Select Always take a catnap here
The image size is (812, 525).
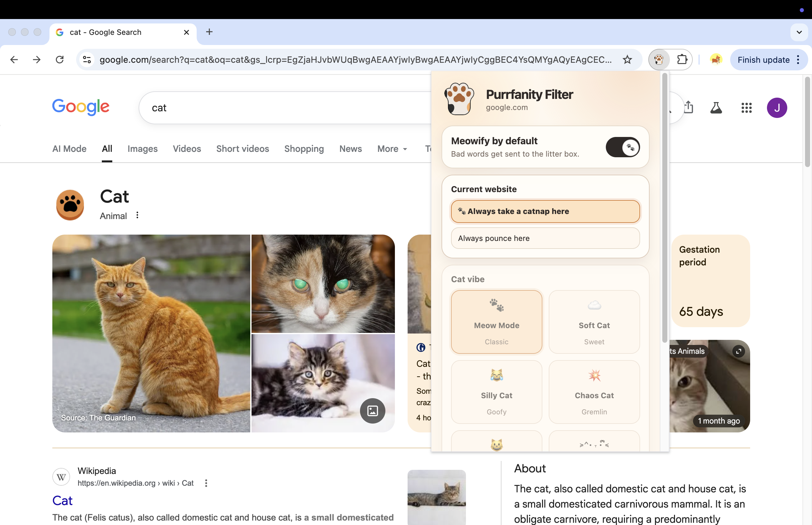tap(545, 211)
